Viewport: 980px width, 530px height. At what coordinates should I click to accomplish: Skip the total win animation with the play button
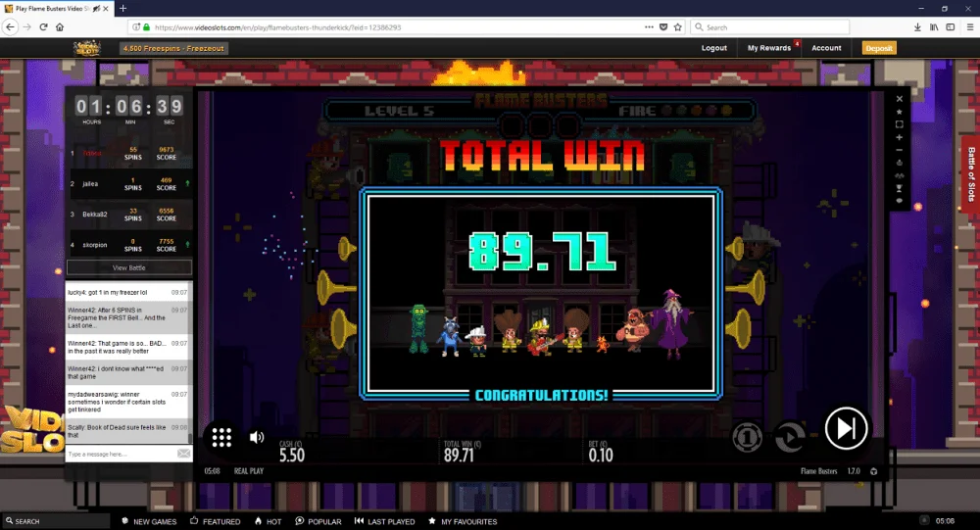[x=846, y=429]
